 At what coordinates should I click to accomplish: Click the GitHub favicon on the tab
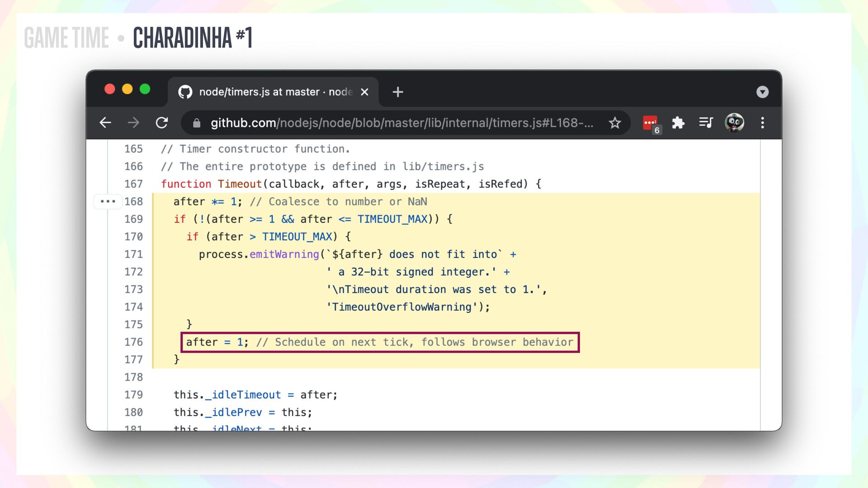[x=185, y=92]
